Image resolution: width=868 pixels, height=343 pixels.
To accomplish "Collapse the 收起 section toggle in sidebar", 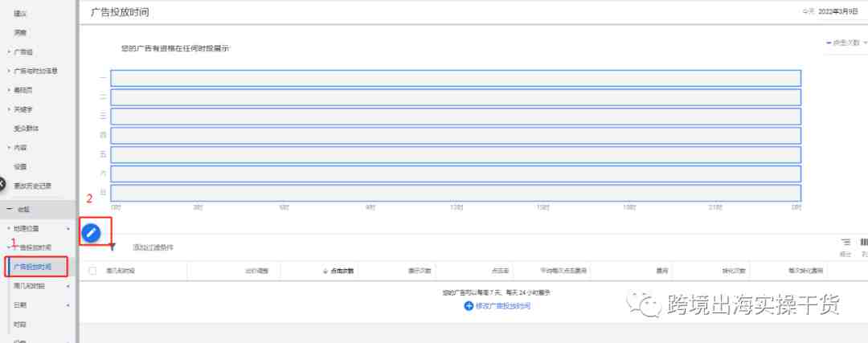I will tap(9, 209).
